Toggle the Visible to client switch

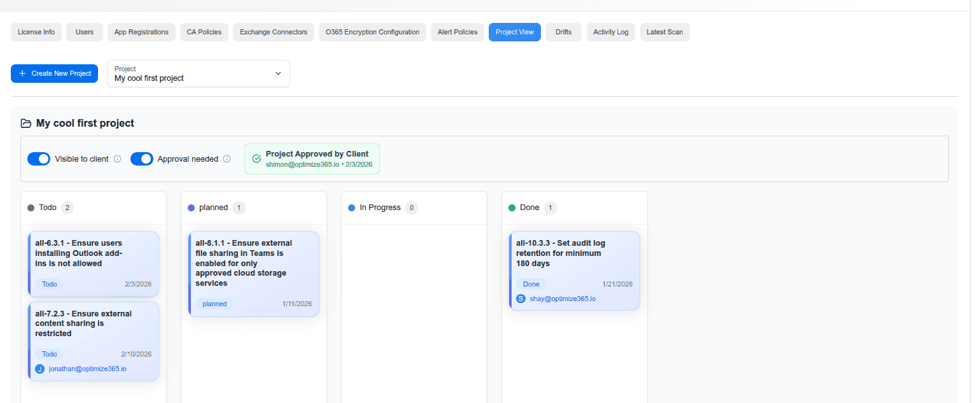click(39, 159)
